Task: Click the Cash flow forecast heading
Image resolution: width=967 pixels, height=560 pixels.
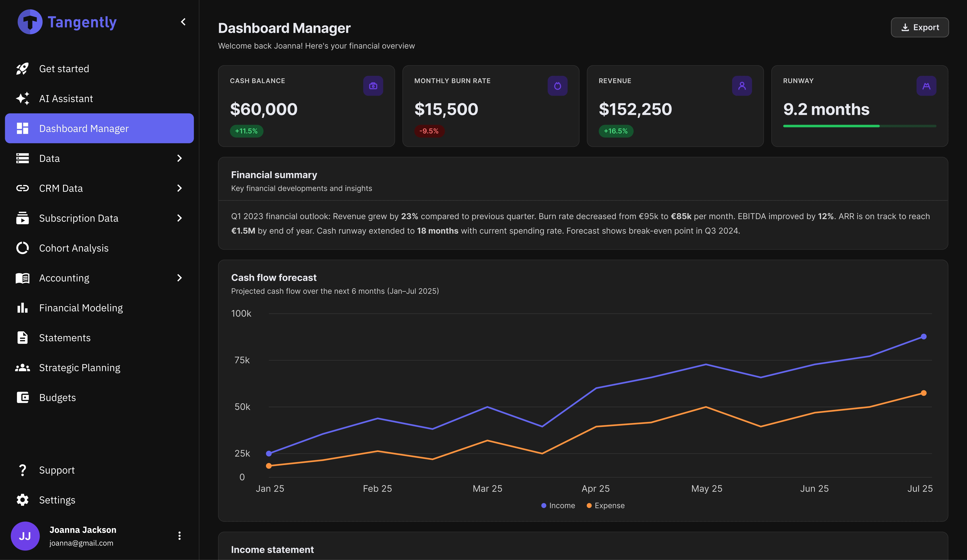Action: (274, 278)
